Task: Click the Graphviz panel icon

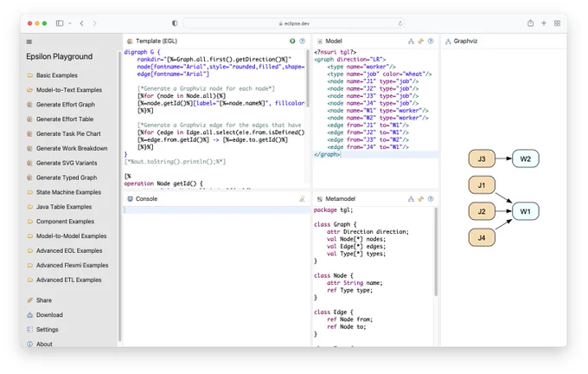Action: (448, 42)
